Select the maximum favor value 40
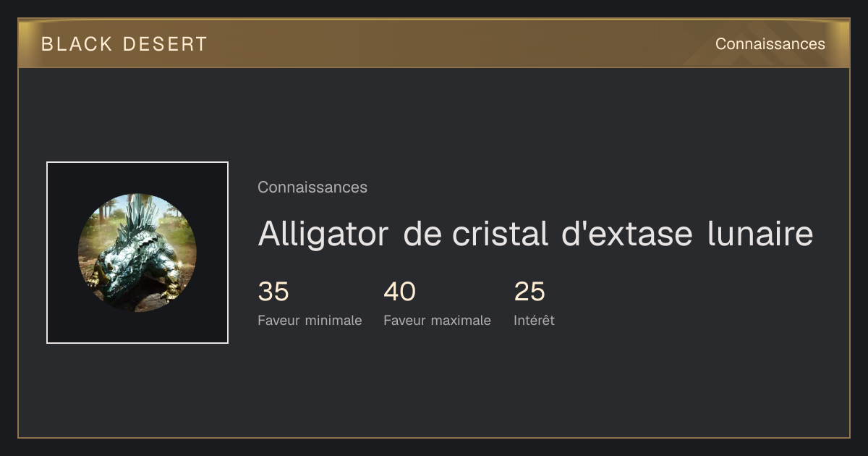 [399, 292]
